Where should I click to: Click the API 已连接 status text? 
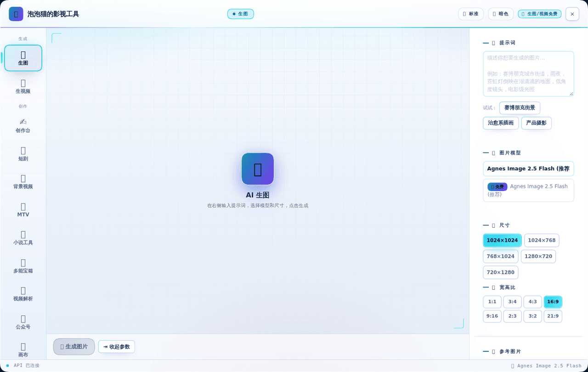click(27, 366)
